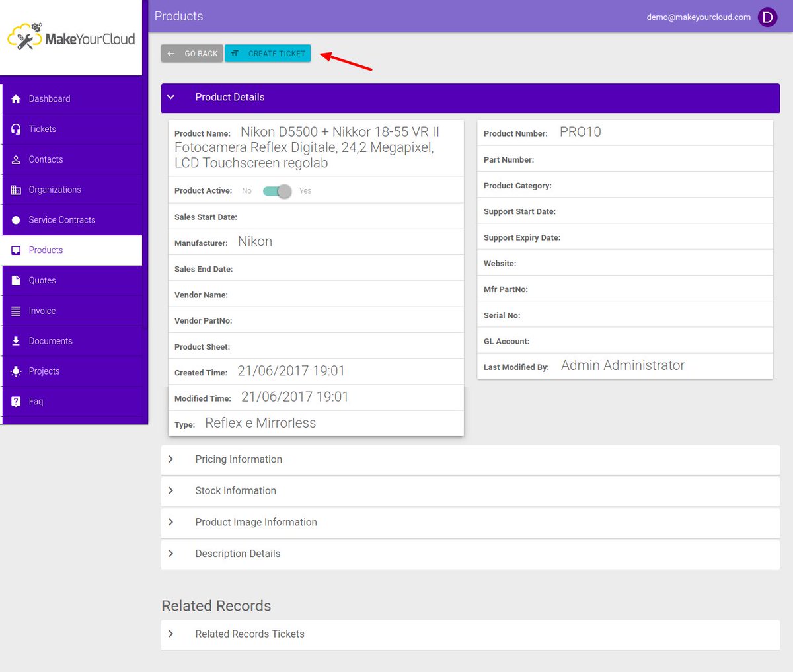Click the Contacts person icon
Image resolution: width=793 pixels, height=672 pixels.
[x=16, y=160]
